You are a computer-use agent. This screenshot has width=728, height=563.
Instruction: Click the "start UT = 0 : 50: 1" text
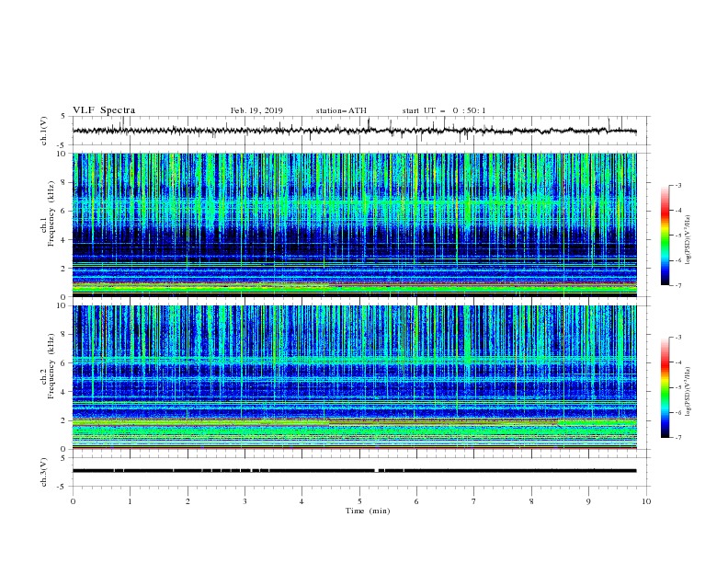[444, 110]
